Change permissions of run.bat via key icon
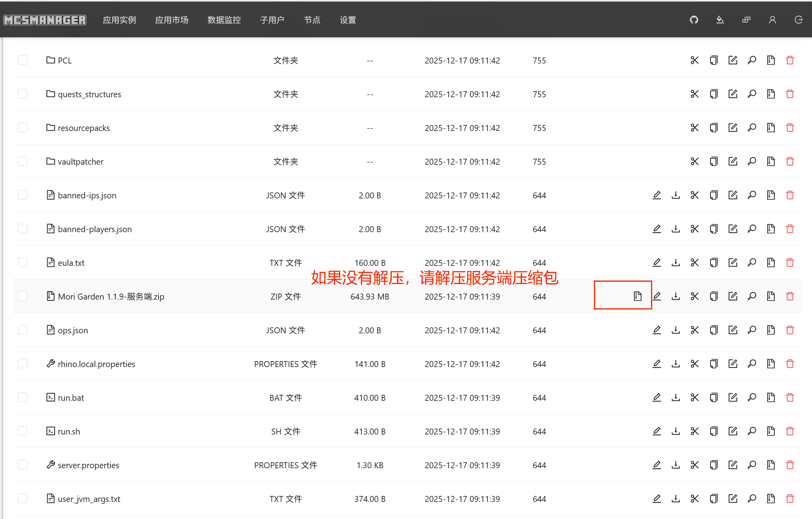Screen dimensions: 812x519 752,398
